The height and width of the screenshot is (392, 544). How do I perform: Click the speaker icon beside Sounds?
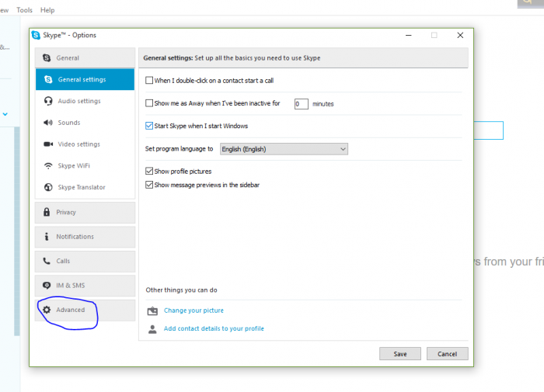pos(48,123)
